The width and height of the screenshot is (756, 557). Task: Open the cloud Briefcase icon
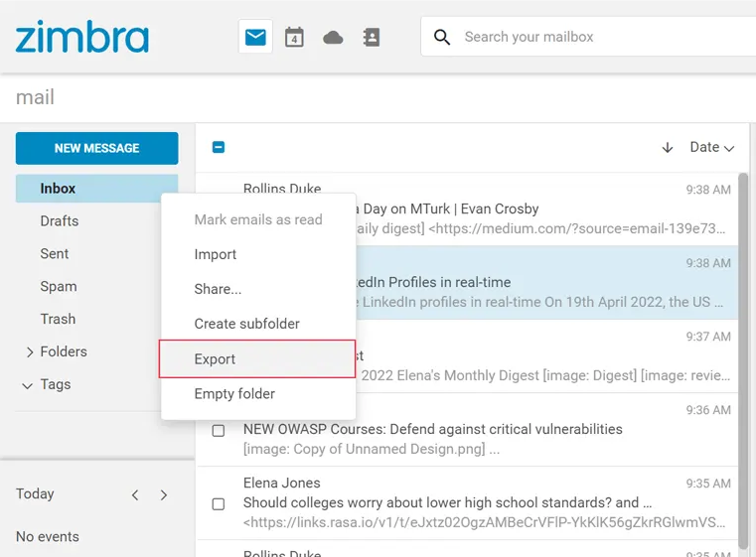(333, 38)
